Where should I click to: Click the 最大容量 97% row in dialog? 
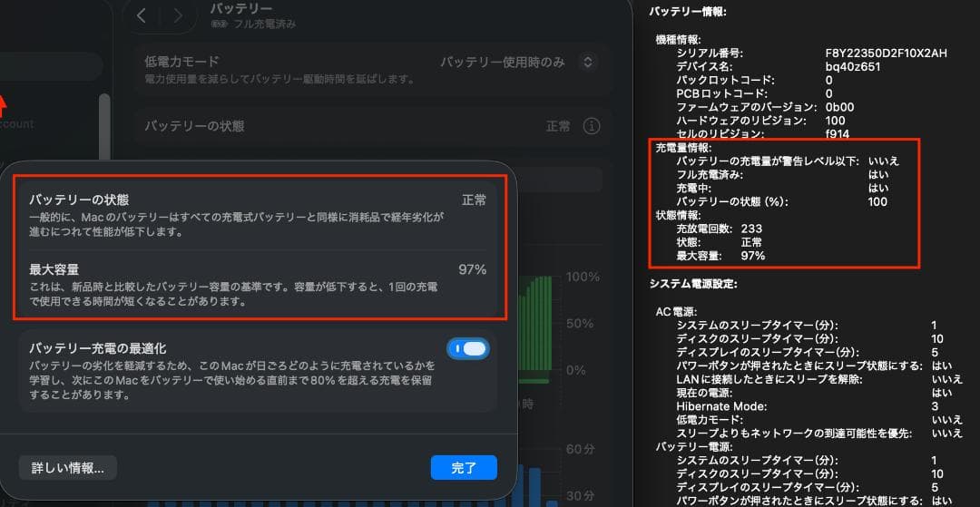click(x=257, y=284)
